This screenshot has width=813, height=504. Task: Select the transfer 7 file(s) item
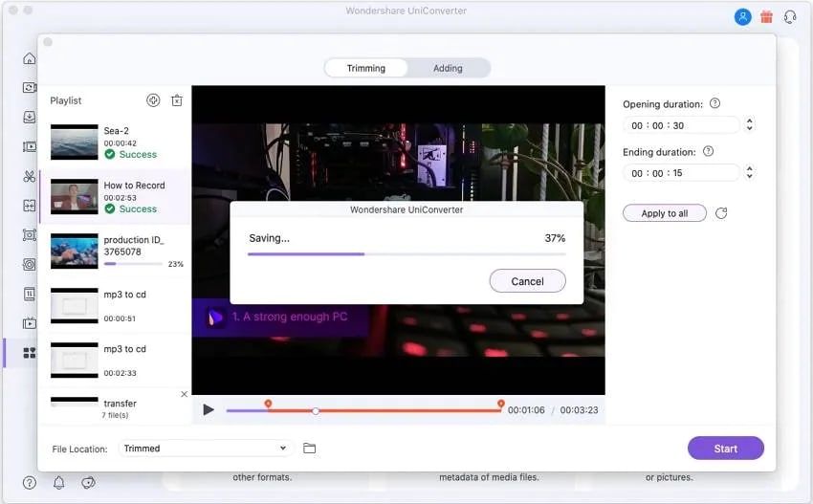pyautogui.click(x=115, y=407)
